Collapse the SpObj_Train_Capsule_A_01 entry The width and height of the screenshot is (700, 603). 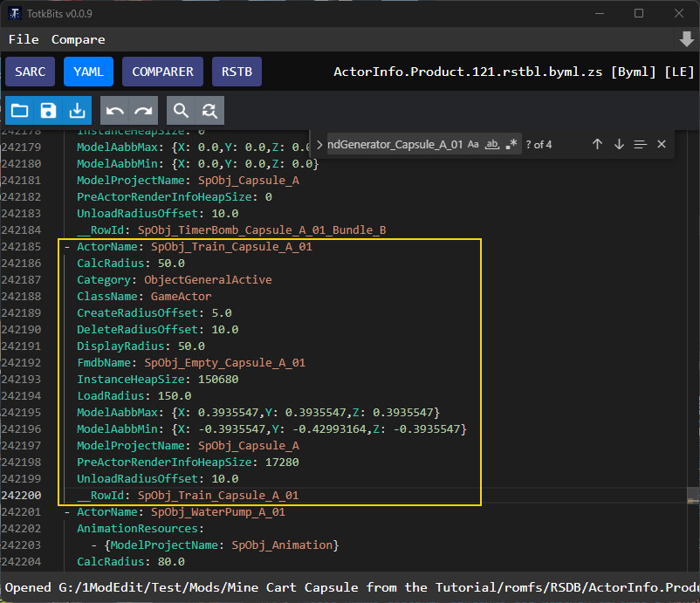(68, 246)
